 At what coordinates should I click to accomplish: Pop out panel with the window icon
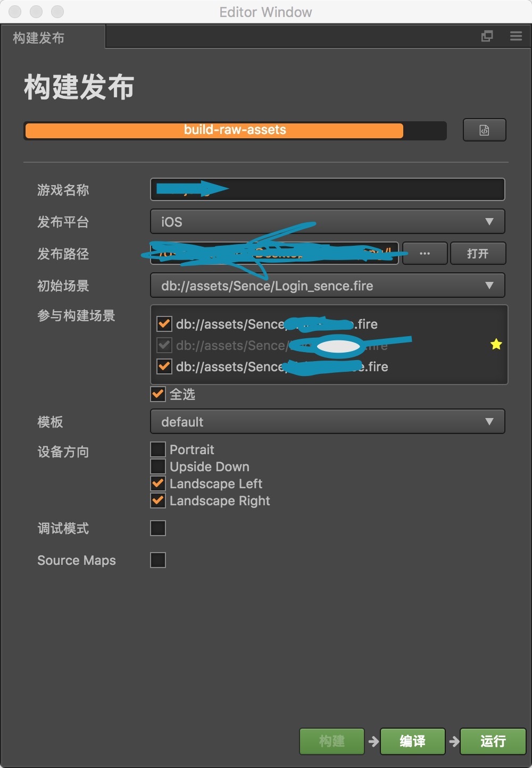(x=487, y=36)
